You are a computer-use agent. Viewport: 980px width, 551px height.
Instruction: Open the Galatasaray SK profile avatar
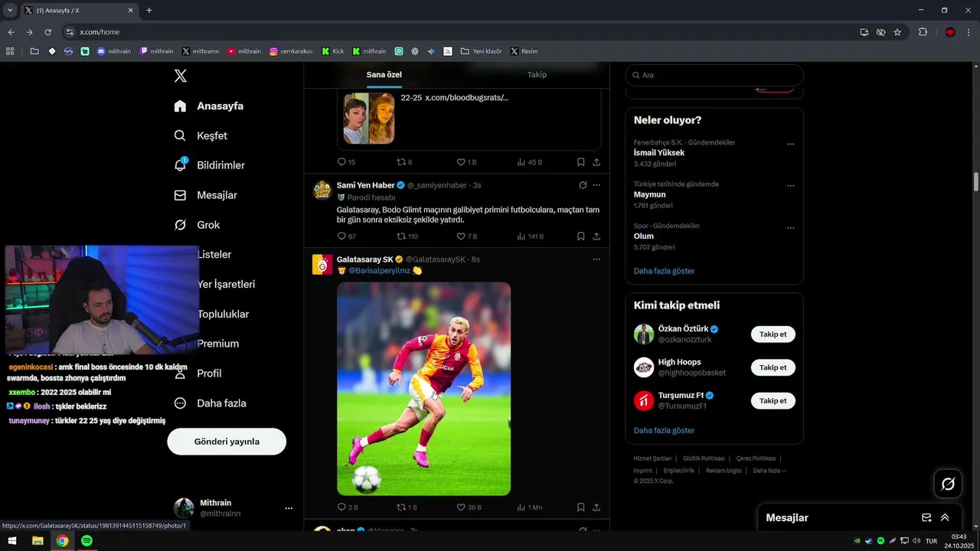pyautogui.click(x=322, y=265)
